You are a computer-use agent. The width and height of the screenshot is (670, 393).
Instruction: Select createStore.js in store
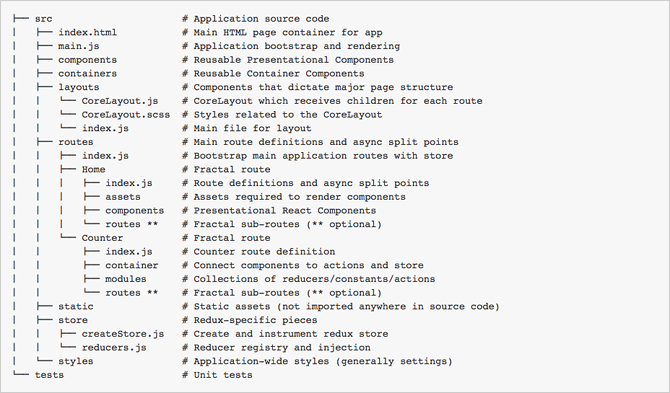tap(123, 334)
